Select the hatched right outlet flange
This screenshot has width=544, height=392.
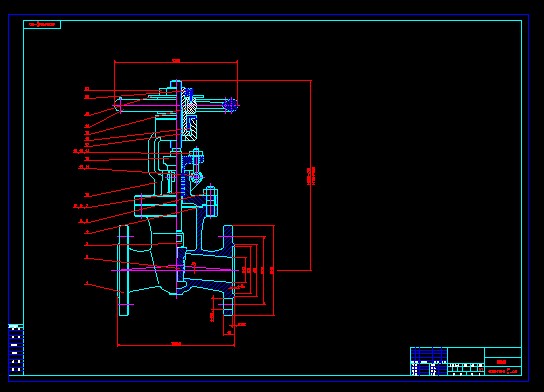click(228, 271)
